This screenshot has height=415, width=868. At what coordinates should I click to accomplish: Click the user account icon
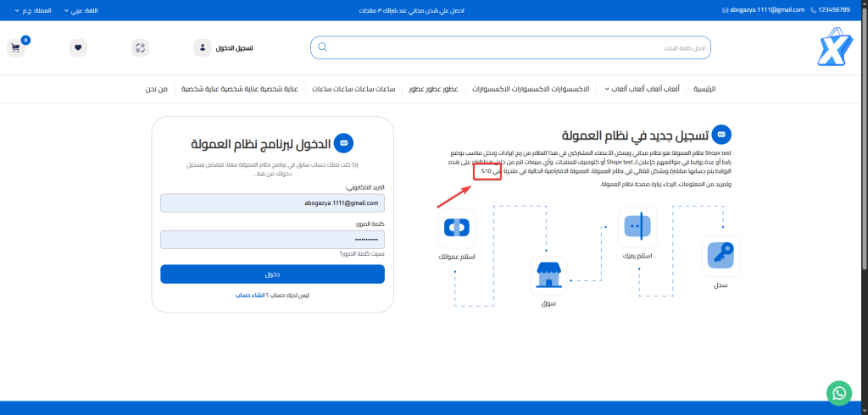(202, 47)
